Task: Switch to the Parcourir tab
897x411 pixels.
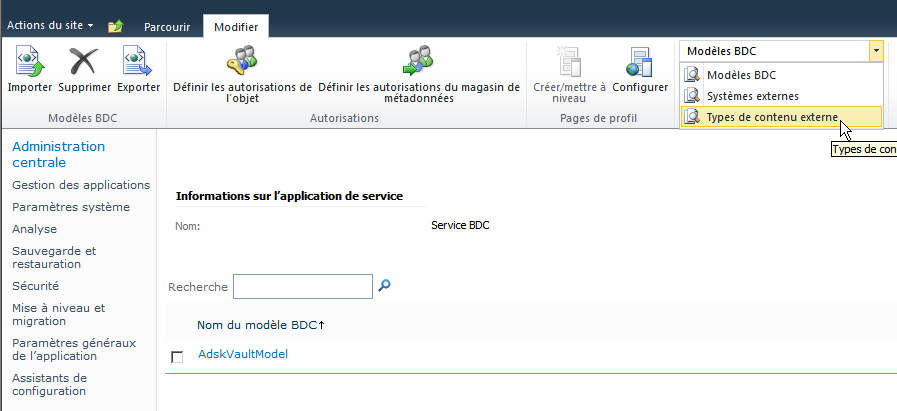Action: [x=166, y=26]
